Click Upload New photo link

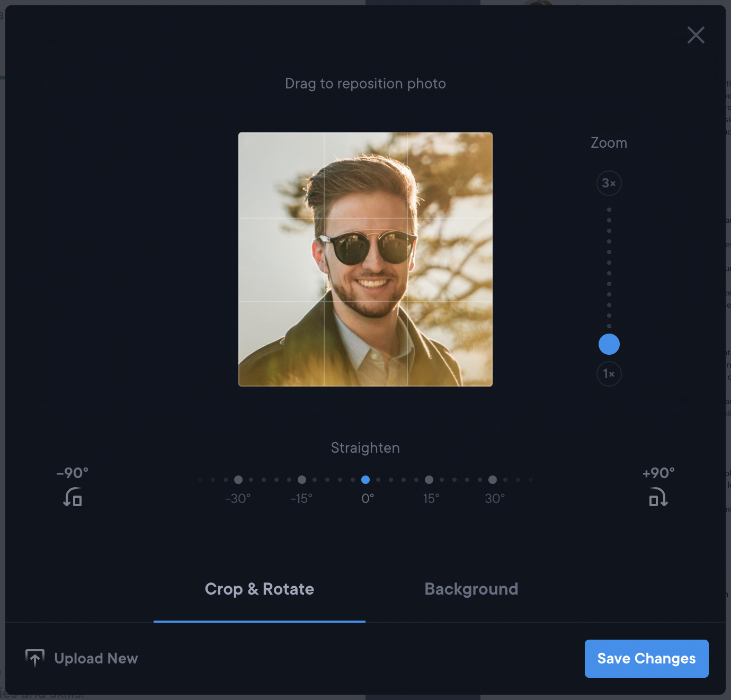96,658
